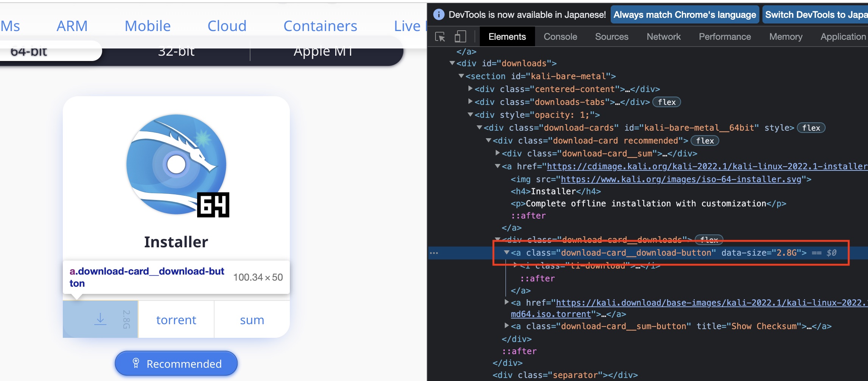Click the cdimage.kali.org installer href link
This screenshot has height=381, width=868.
click(x=707, y=166)
